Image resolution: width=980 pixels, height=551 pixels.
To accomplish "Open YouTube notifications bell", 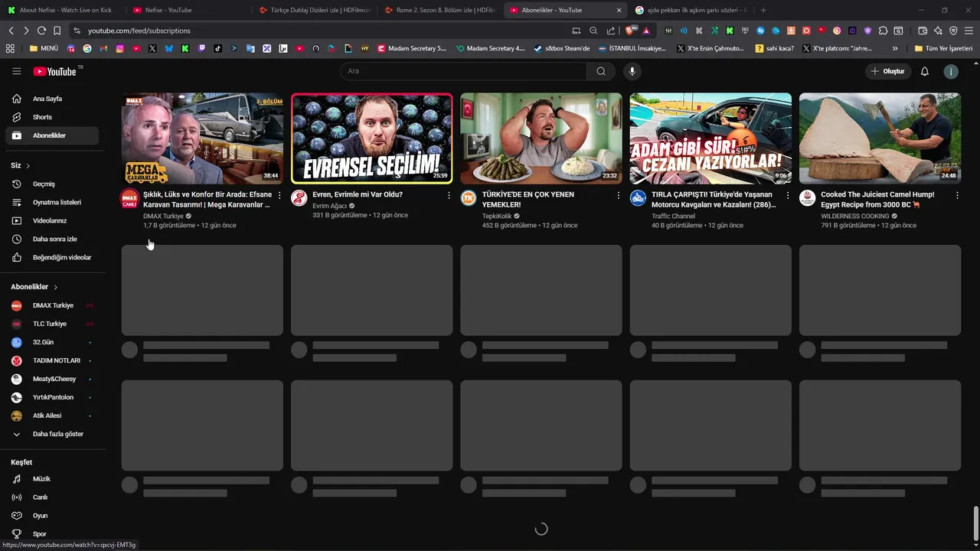I will pos(925,71).
